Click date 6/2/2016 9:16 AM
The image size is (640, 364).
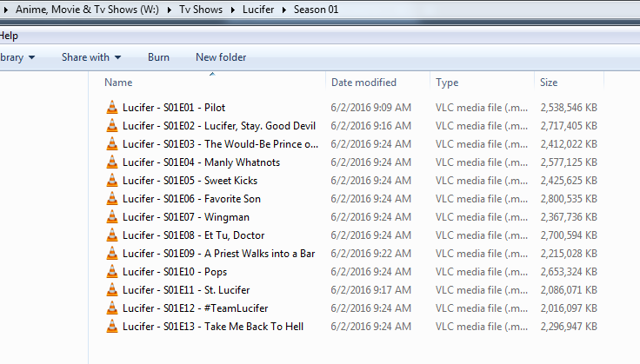point(370,126)
